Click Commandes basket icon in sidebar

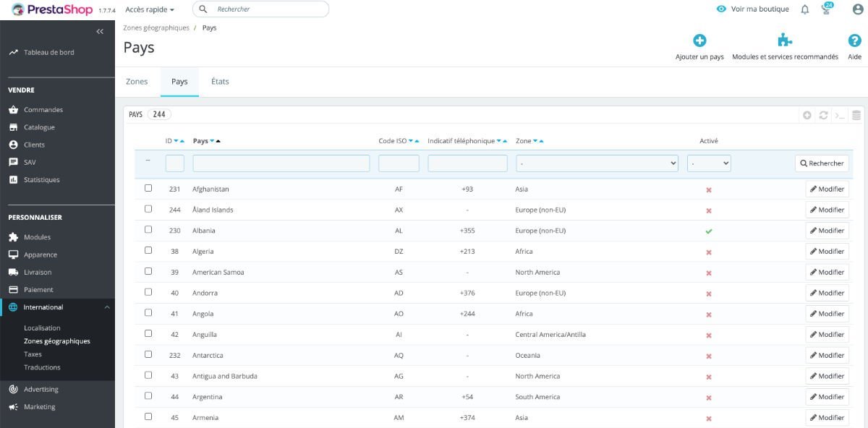13,110
